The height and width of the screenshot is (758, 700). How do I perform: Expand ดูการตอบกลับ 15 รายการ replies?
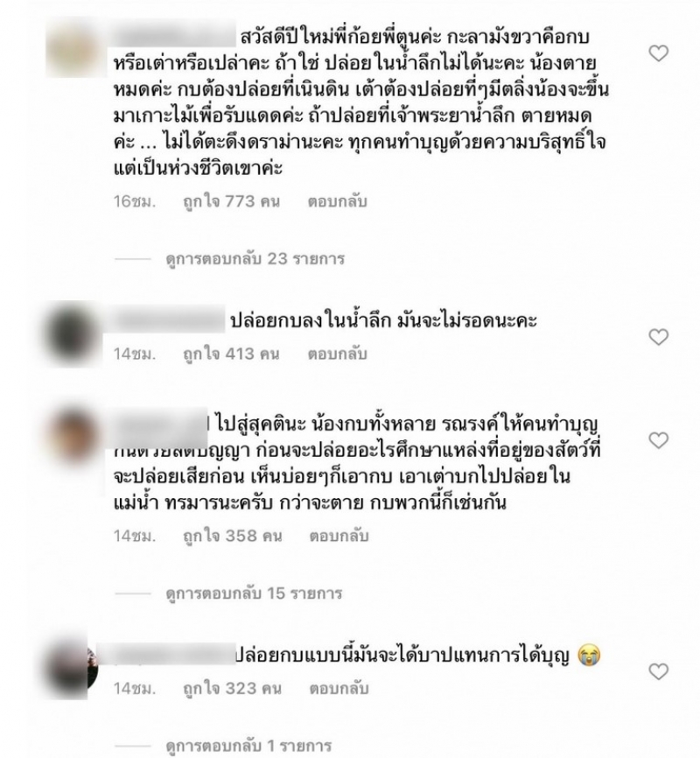pos(254,593)
